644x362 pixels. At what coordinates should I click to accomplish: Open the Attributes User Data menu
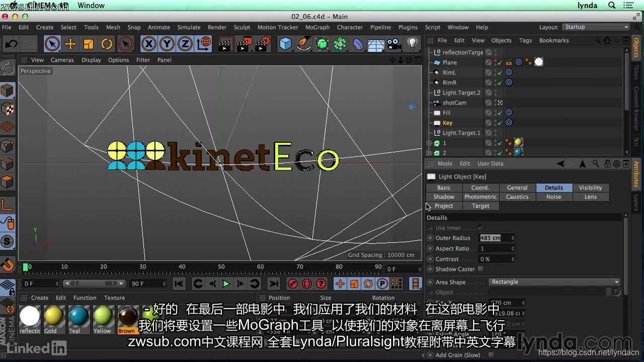(x=490, y=163)
